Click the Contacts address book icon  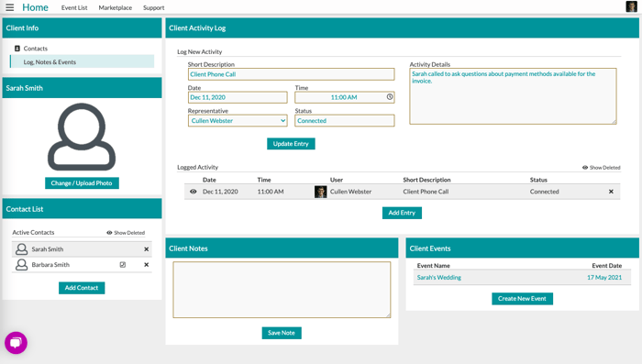17,49
